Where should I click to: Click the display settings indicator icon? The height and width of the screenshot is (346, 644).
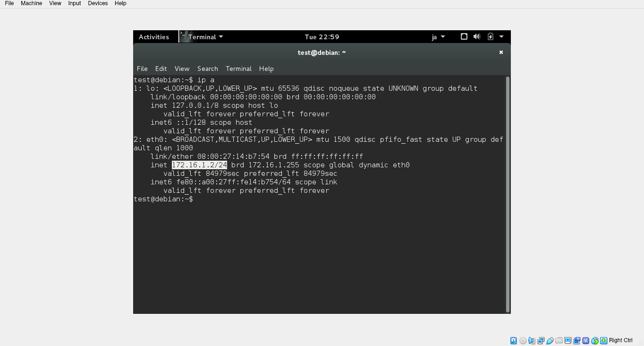[x=568, y=340]
